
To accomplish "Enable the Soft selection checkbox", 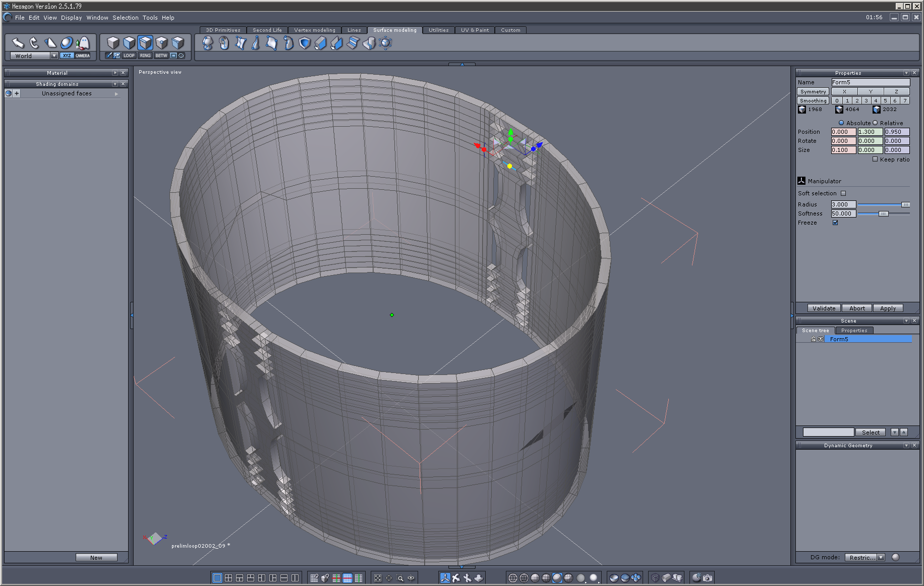I will coord(843,193).
